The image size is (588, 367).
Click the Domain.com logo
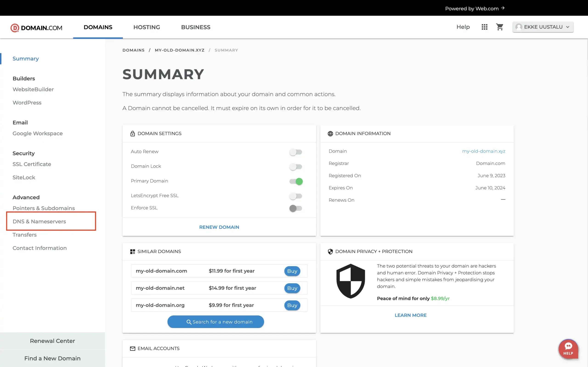click(x=36, y=27)
